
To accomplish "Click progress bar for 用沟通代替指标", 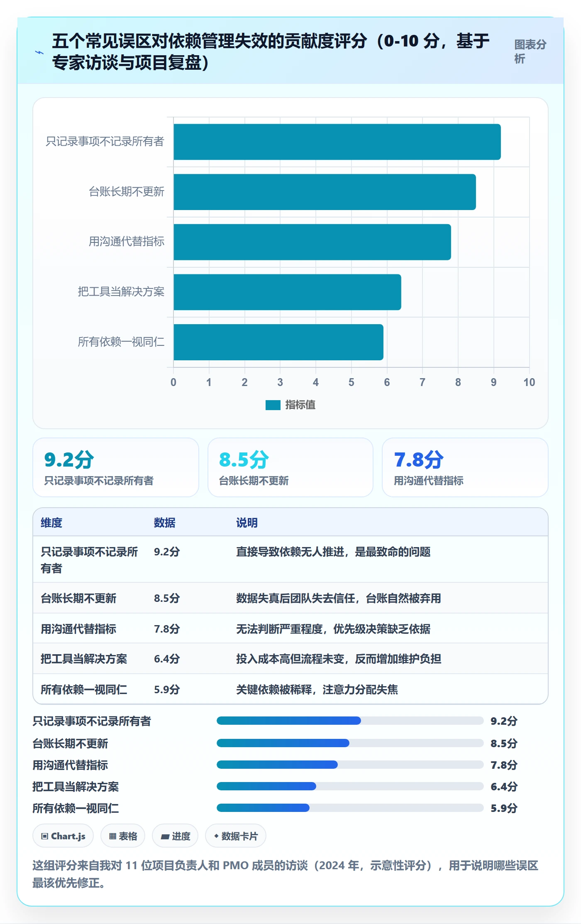I will (x=350, y=765).
